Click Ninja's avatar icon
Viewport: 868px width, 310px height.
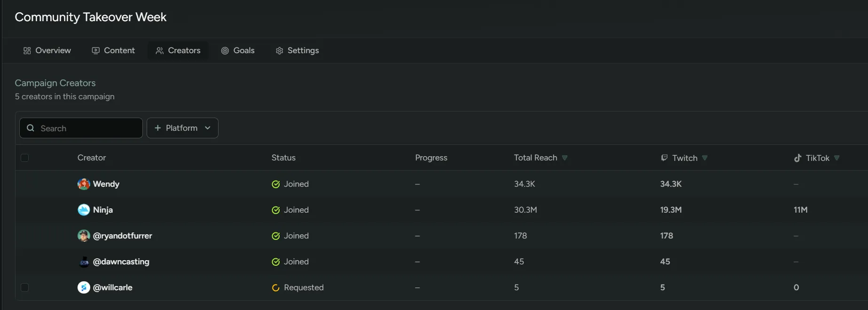(84, 210)
